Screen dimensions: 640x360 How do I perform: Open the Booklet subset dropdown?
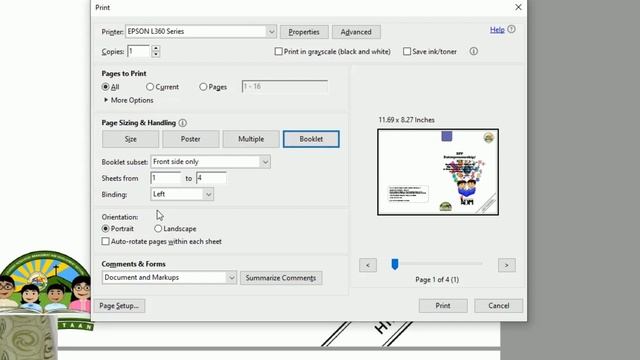point(265,162)
